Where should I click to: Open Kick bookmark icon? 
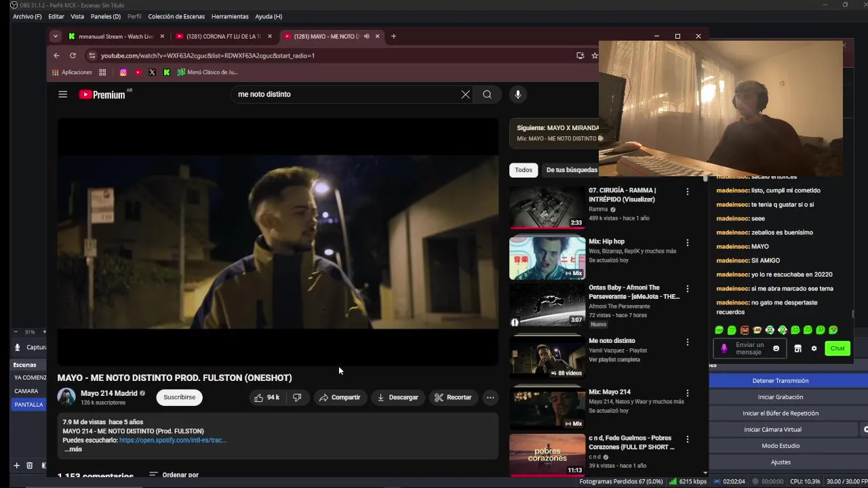[167, 72]
